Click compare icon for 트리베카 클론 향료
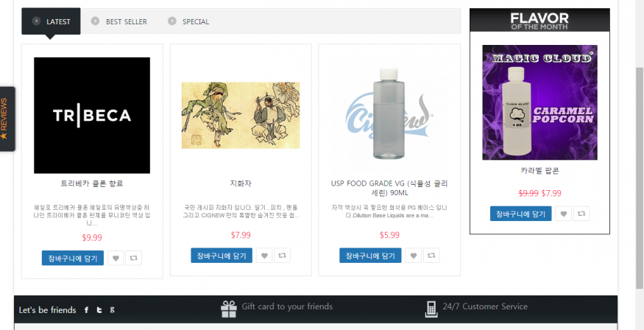644x330 pixels. coord(133,258)
